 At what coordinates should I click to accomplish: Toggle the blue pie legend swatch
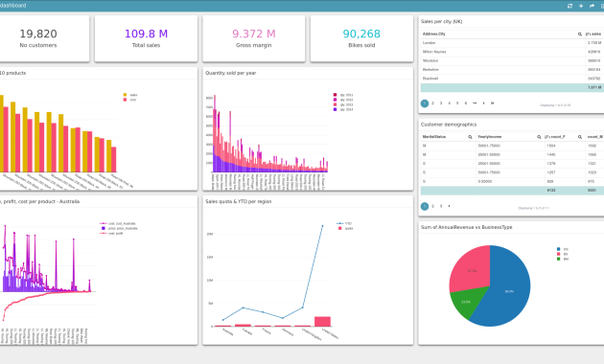tap(559, 249)
